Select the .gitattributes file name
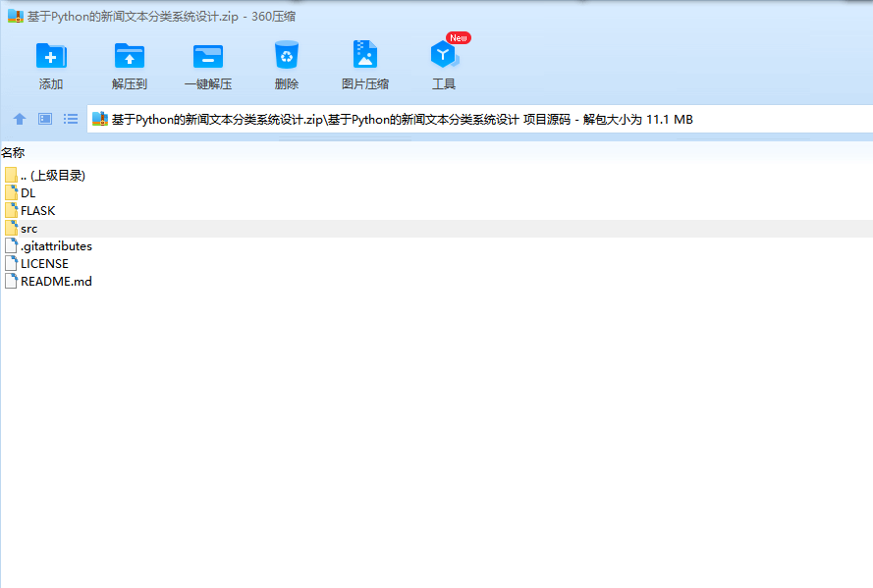The width and height of the screenshot is (873, 588). point(56,246)
